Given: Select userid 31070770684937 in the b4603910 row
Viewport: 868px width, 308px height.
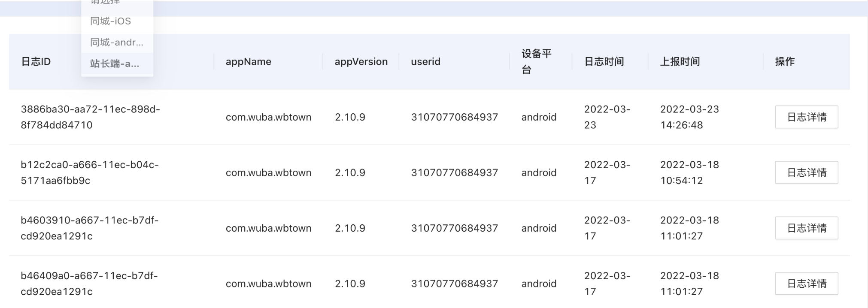Looking at the screenshot, I should (x=455, y=228).
